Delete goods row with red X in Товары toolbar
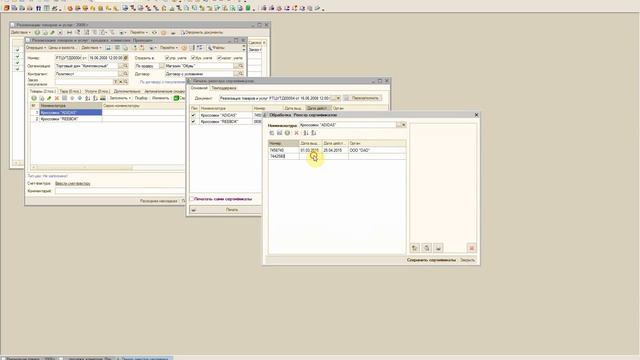Screen dimensions: 640x360 57,98
